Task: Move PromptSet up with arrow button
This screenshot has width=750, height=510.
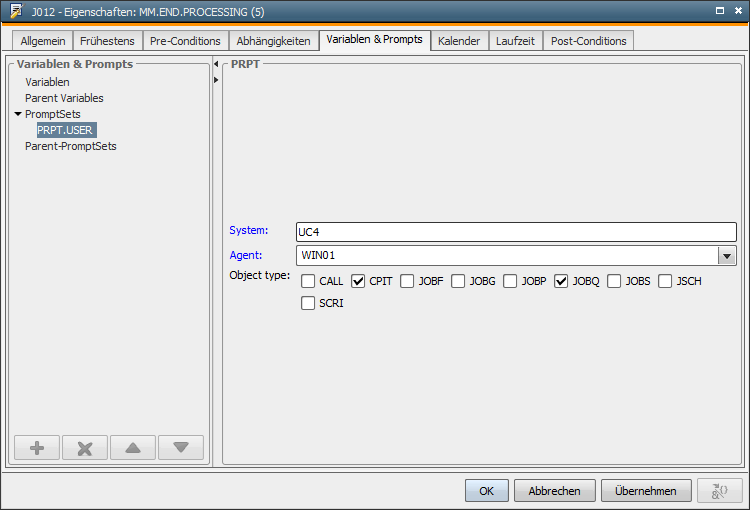Action: 133,448
